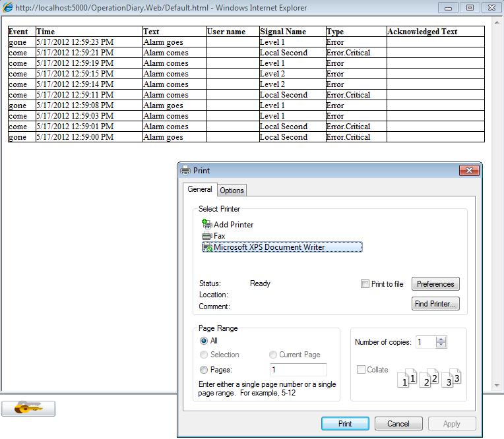Close the Print dialog with red X

tap(469, 170)
